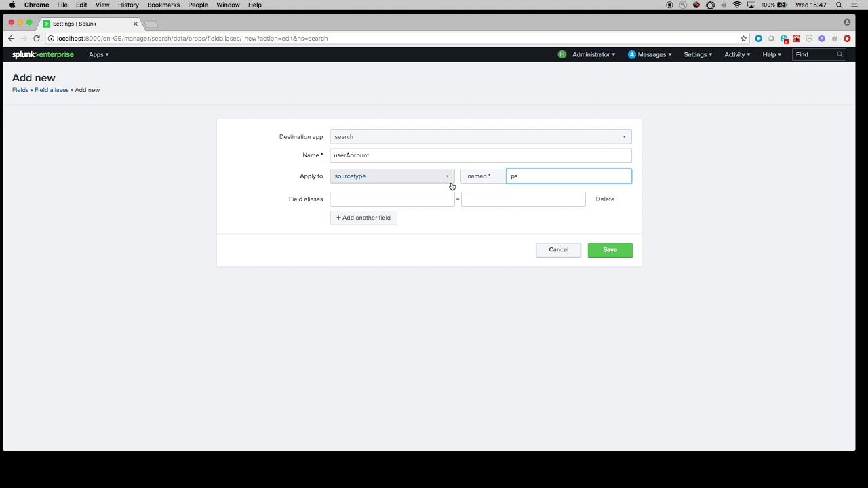Open the Window menu
This screenshot has width=868, height=488.
point(229,5)
